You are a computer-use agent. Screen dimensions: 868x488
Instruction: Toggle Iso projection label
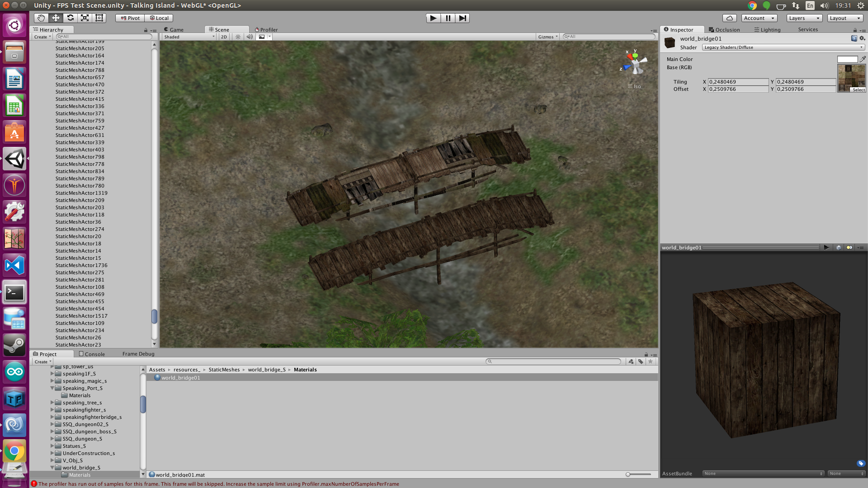pyautogui.click(x=634, y=86)
